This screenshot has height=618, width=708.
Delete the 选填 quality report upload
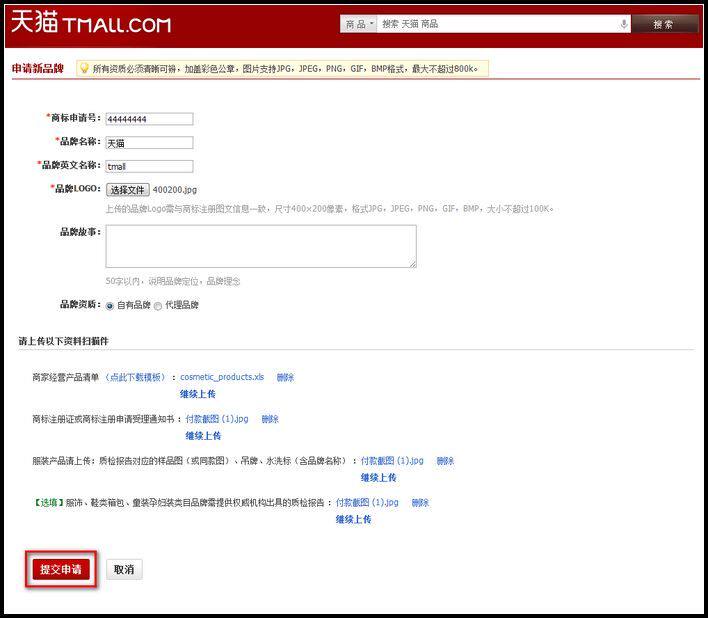click(420, 502)
